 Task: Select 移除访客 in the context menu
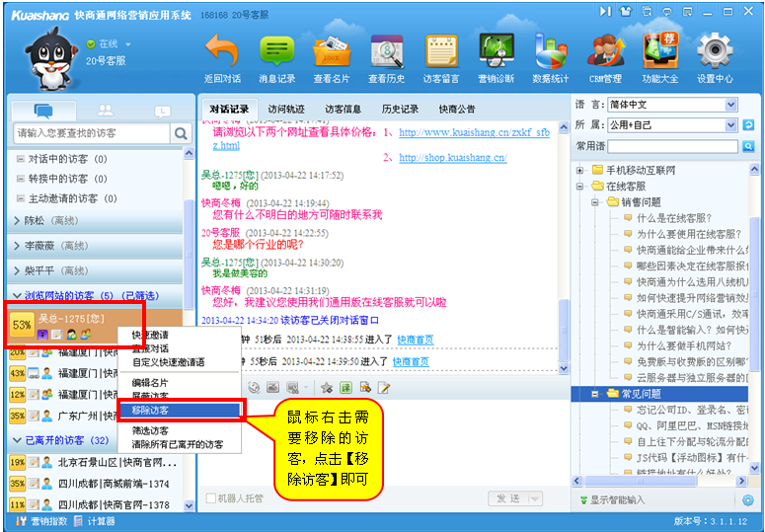153,409
